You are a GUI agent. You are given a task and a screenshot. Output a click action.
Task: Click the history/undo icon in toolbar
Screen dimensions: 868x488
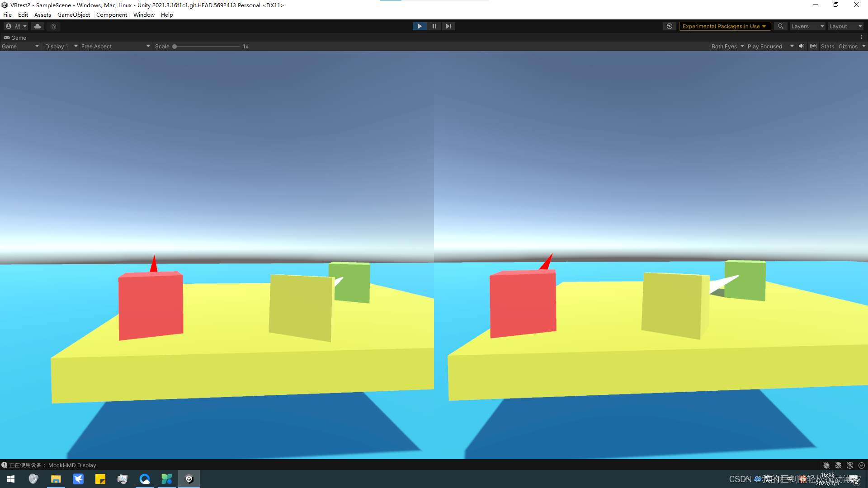click(x=670, y=26)
